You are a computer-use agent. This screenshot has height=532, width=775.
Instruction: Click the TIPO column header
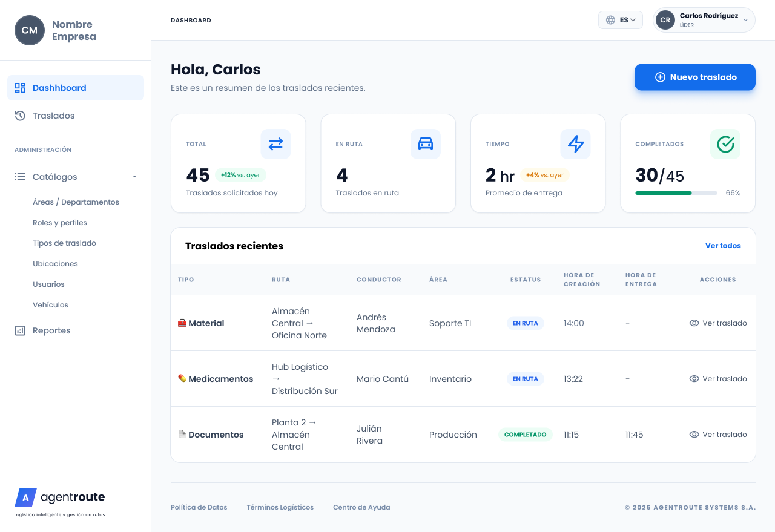pyautogui.click(x=186, y=280)
